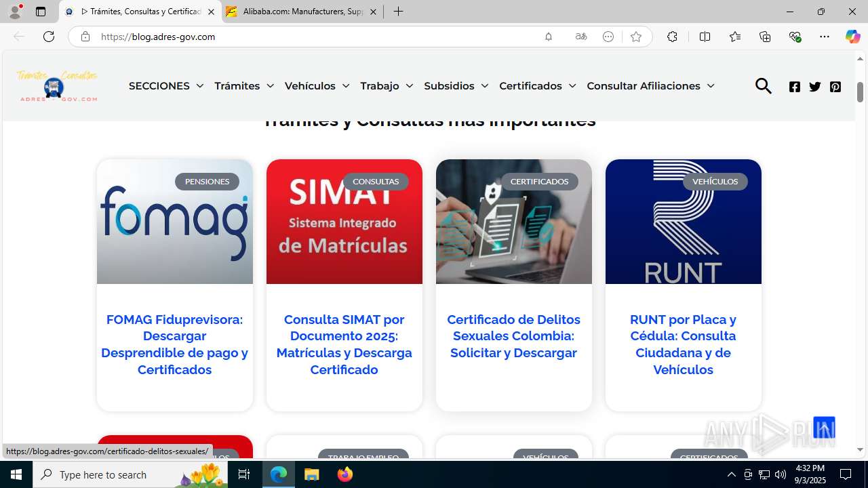Click the notification bell in address bar
The height and width of the screenshot is (488, 868).
click(549, 37)
